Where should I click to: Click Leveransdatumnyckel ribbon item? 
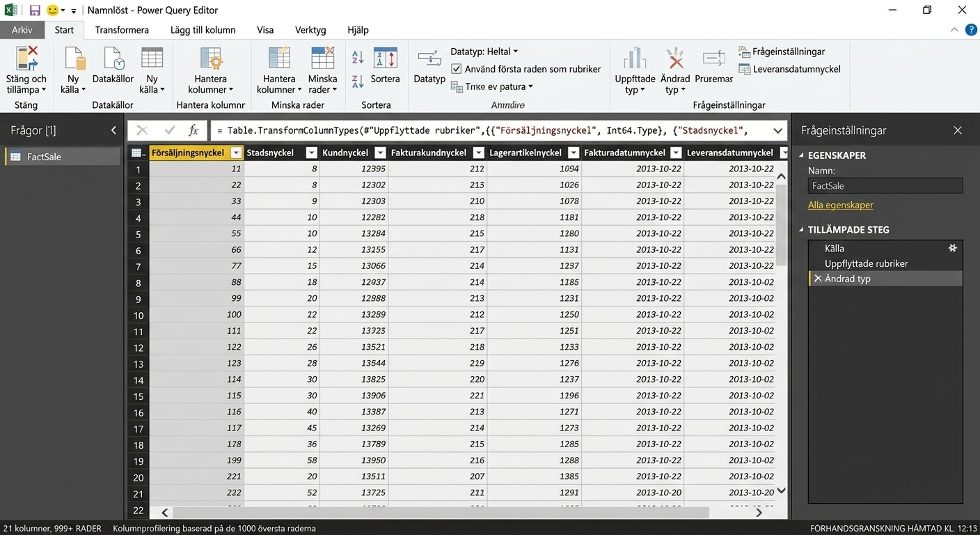click(789, 69)
